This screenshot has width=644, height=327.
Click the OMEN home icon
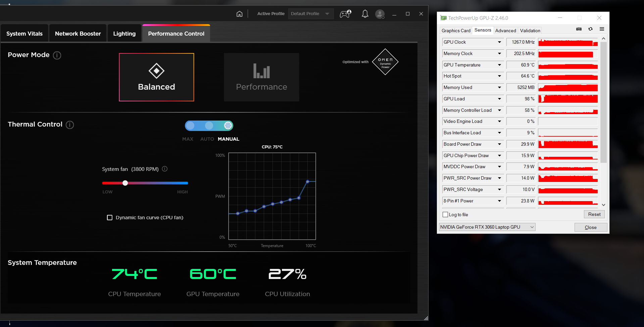(x=239, y=14)
